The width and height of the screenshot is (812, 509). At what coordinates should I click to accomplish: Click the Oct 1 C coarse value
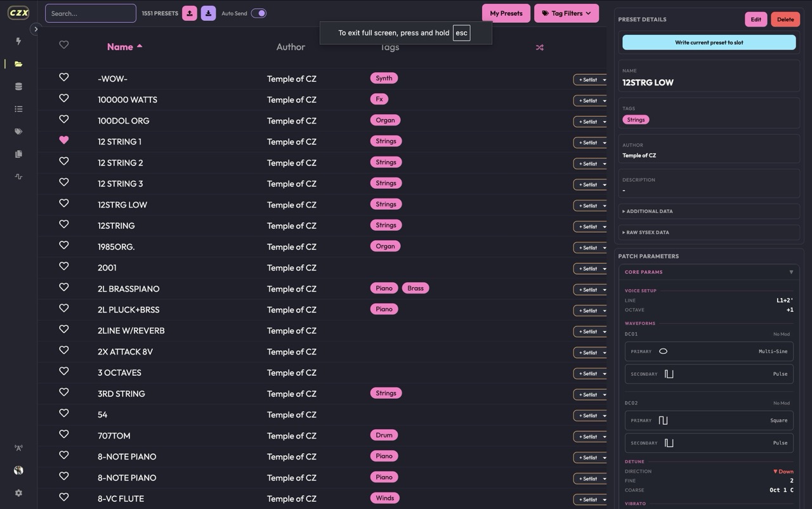click(782, 490)
